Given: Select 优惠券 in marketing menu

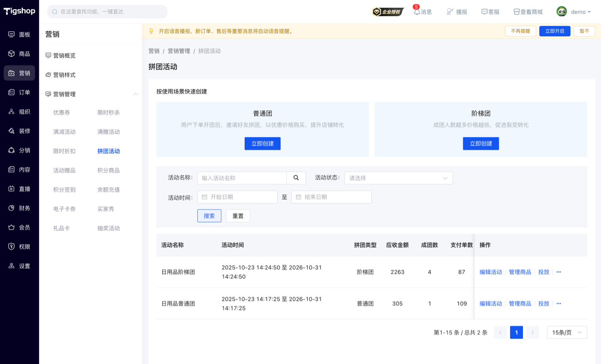Looking at the screenshot, I should coord(61,113).
